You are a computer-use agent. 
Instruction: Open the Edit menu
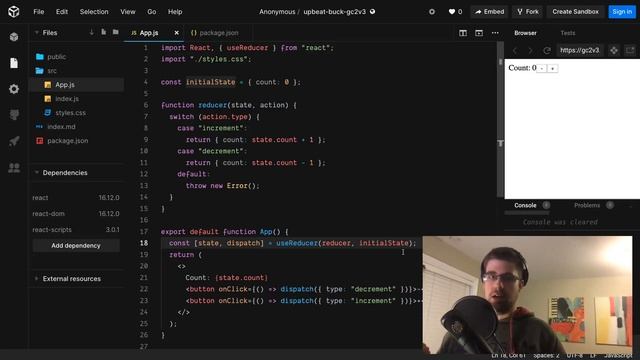(62, 12)
